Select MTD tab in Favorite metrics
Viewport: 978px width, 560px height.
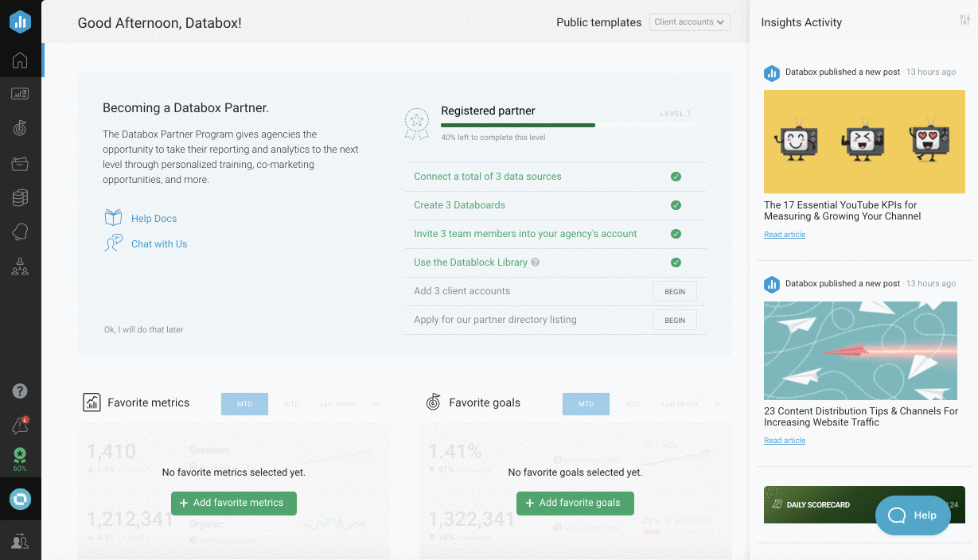tap(244, 404)
